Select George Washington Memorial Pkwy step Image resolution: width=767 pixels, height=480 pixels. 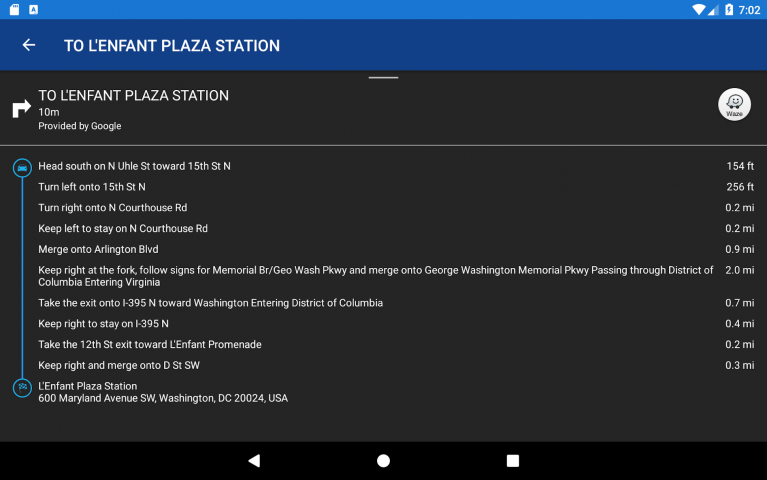375,276
